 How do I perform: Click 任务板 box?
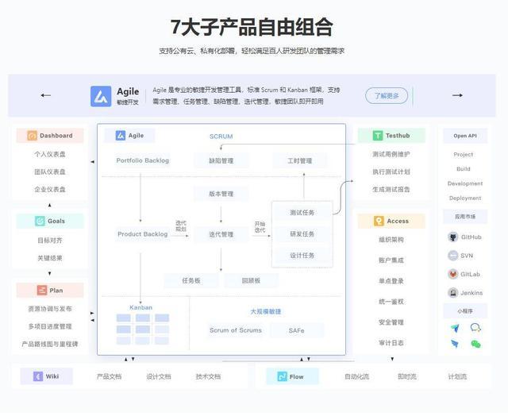coord(191,280)
